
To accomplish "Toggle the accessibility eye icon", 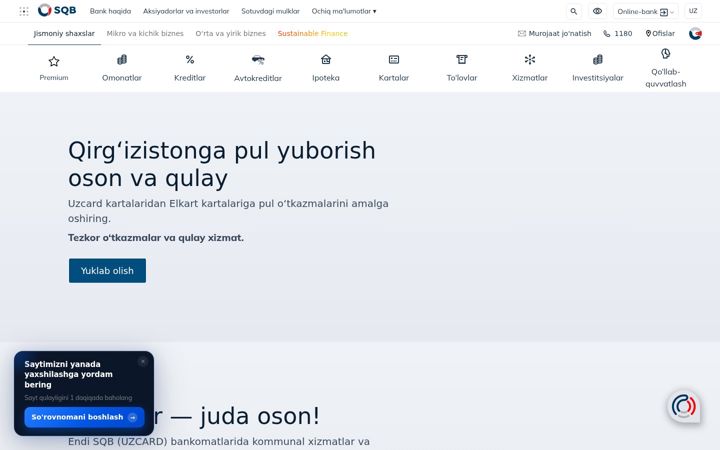I will point(597,11).
